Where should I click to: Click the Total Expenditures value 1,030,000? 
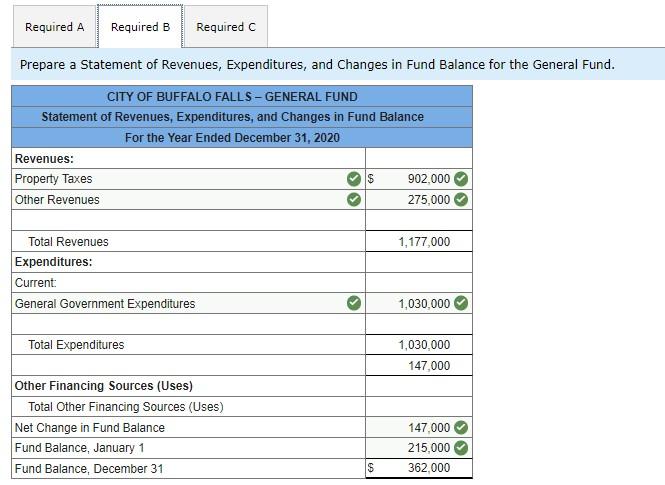pos(424,345)
